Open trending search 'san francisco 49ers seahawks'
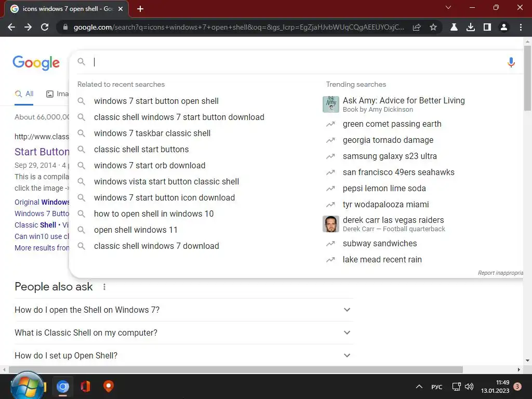The height and width of the screenshot is (399, 532). click(398, 172)
